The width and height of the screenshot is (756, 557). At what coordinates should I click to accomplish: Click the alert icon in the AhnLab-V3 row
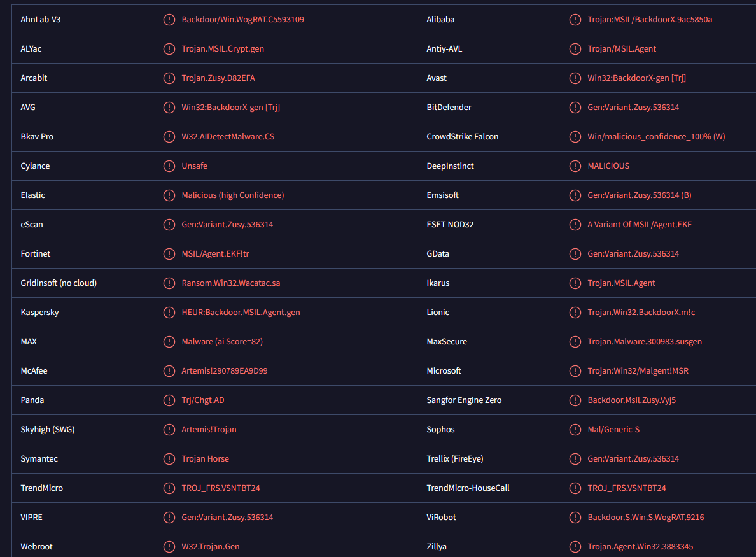(x=169, y=20)
